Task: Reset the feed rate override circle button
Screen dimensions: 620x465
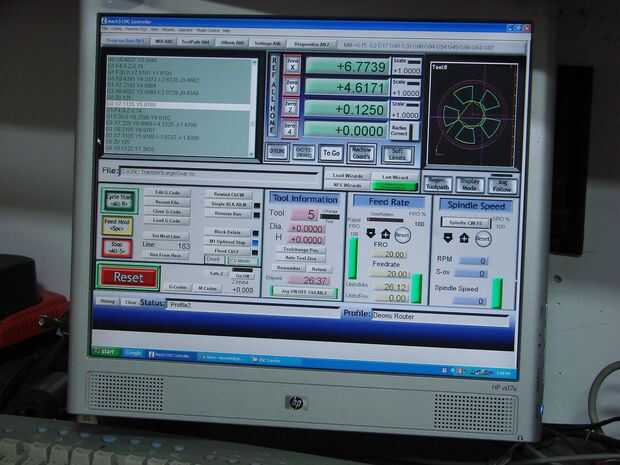Action: [x=402, y=235]
